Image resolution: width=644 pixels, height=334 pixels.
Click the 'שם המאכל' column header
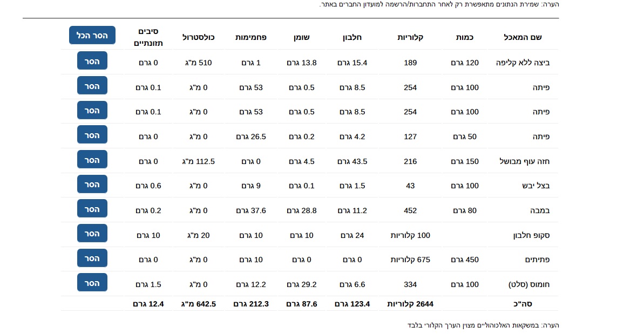point(523,37)
